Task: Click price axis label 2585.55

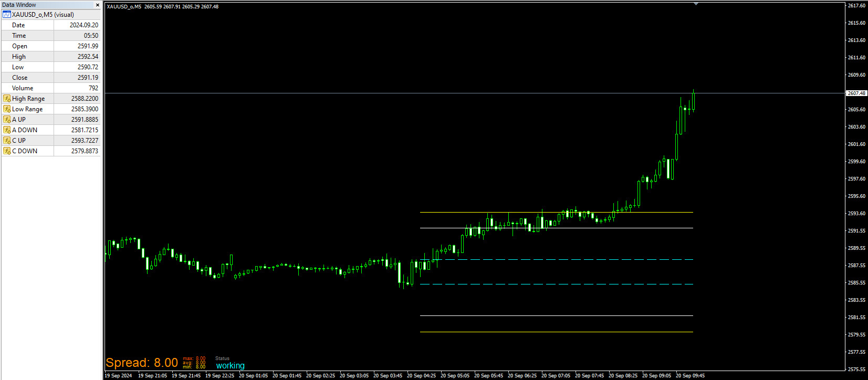Action: (856, 283)
